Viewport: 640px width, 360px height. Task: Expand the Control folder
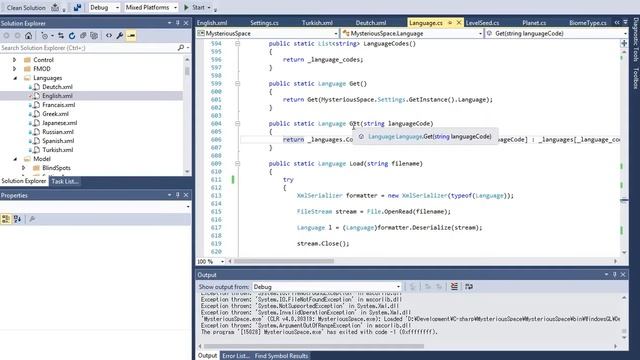tap(15, 60)
